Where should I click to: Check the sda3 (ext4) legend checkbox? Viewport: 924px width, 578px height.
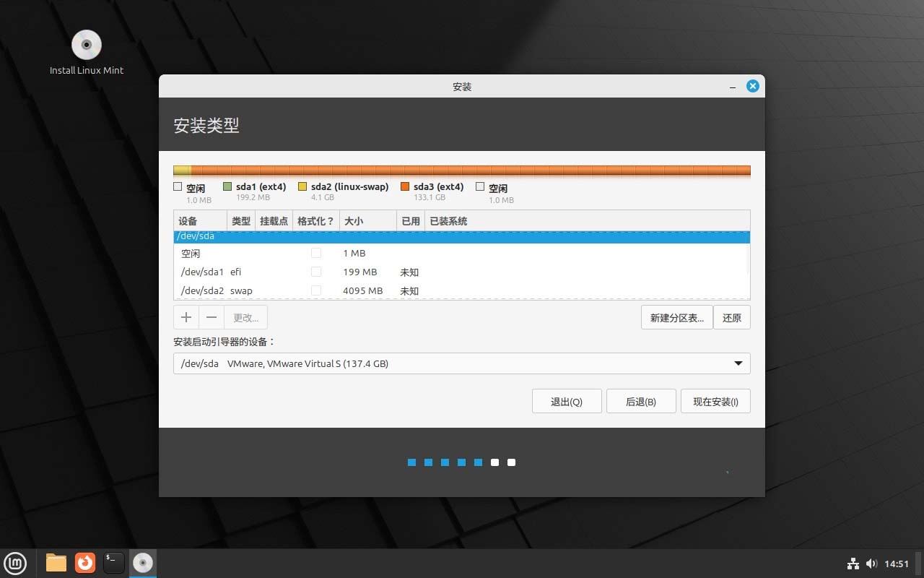coord(406,186)
